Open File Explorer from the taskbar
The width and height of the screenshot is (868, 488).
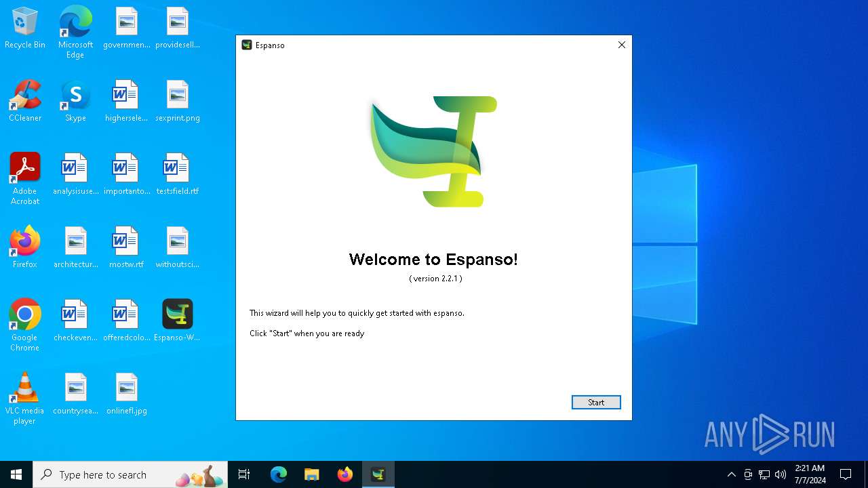coord(312,474)
